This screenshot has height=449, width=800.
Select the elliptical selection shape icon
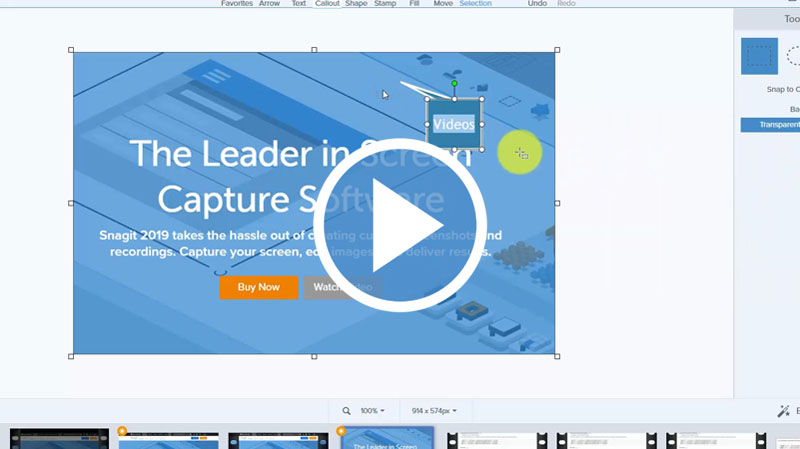click(x=793, y=56)
